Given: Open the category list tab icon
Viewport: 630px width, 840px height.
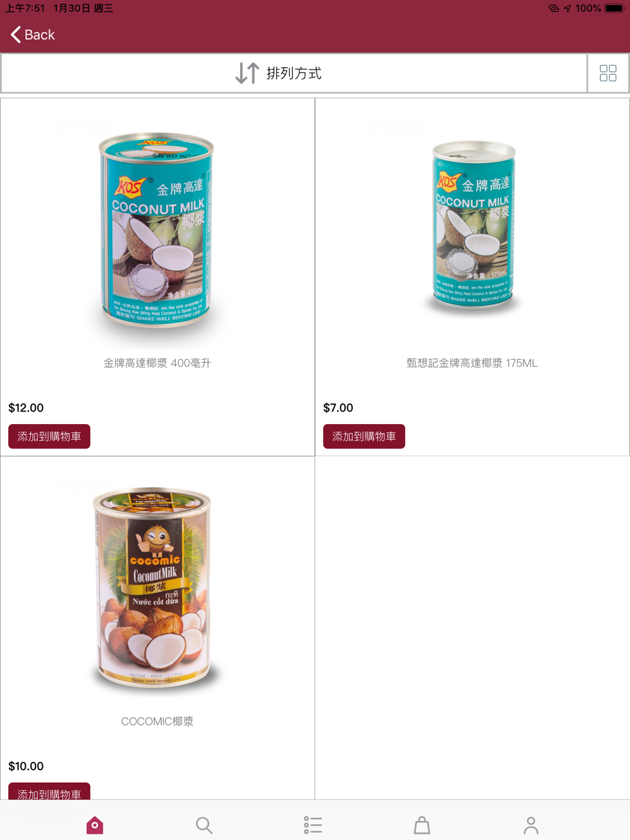Looking at the screenshot, I should 313,825.
